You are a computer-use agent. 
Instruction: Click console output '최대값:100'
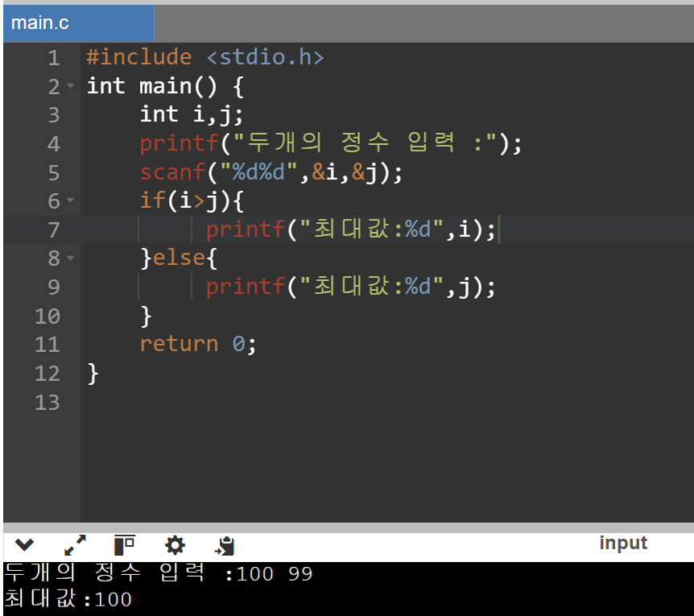pos(68,599)
